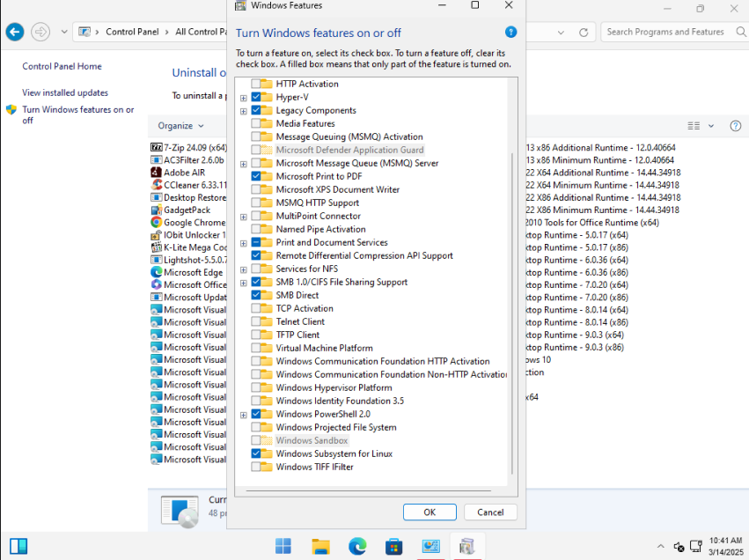Open help for Windows Features dialog

510,32
